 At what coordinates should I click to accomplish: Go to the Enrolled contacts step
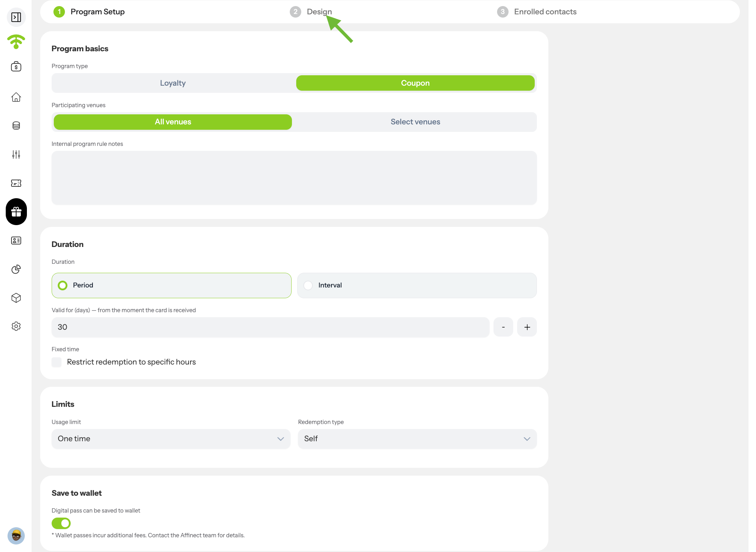pyautogui.click(x=537, y=12)
